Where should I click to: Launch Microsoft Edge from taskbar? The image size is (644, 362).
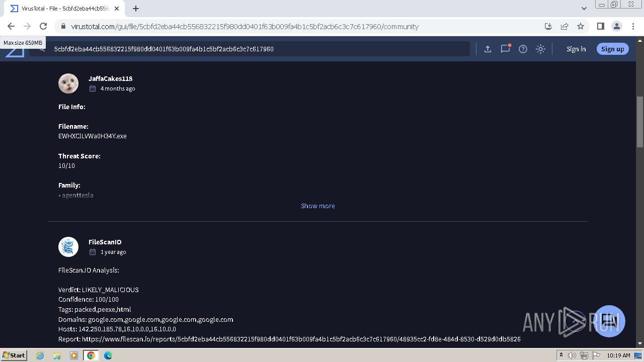click(x=108, y=355)
